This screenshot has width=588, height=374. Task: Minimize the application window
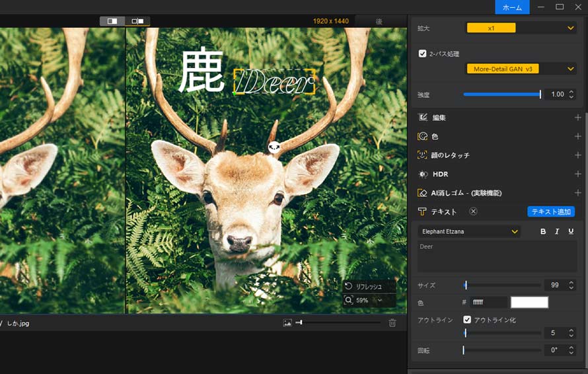click(x=540, y=7)
